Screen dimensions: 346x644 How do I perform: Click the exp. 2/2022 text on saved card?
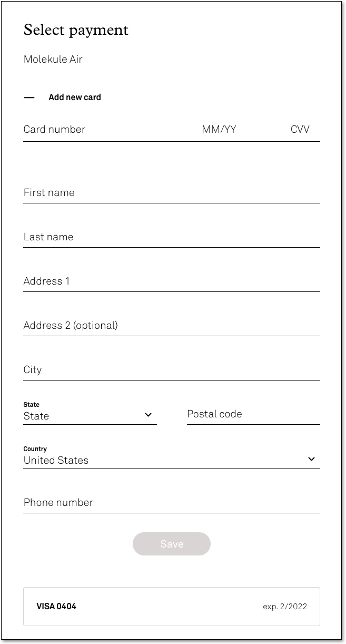click(285, 607)
